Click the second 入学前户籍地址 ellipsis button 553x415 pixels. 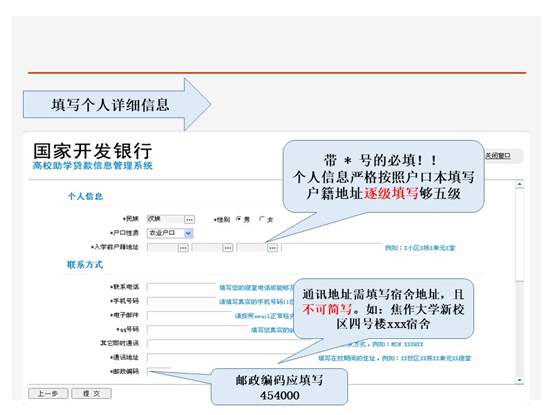pyautogui.click(x=228, y=248)
